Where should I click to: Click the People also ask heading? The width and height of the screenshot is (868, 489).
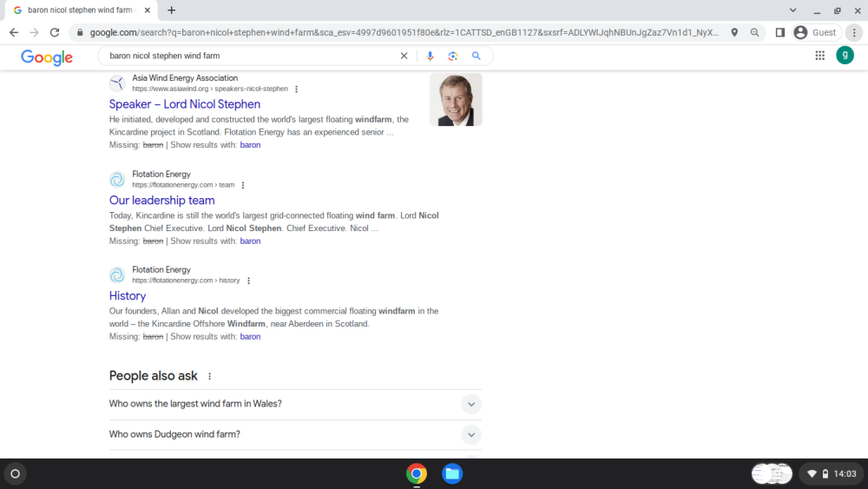pos(154,376)
